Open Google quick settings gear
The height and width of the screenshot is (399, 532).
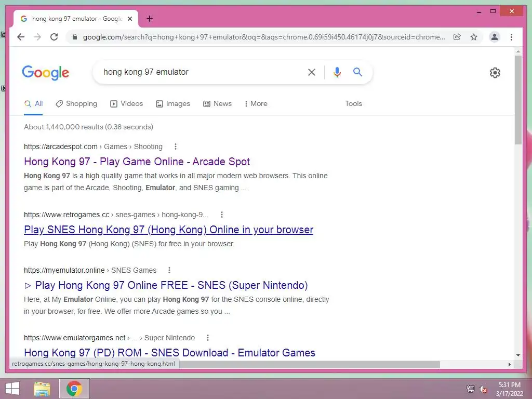[495, 73]
